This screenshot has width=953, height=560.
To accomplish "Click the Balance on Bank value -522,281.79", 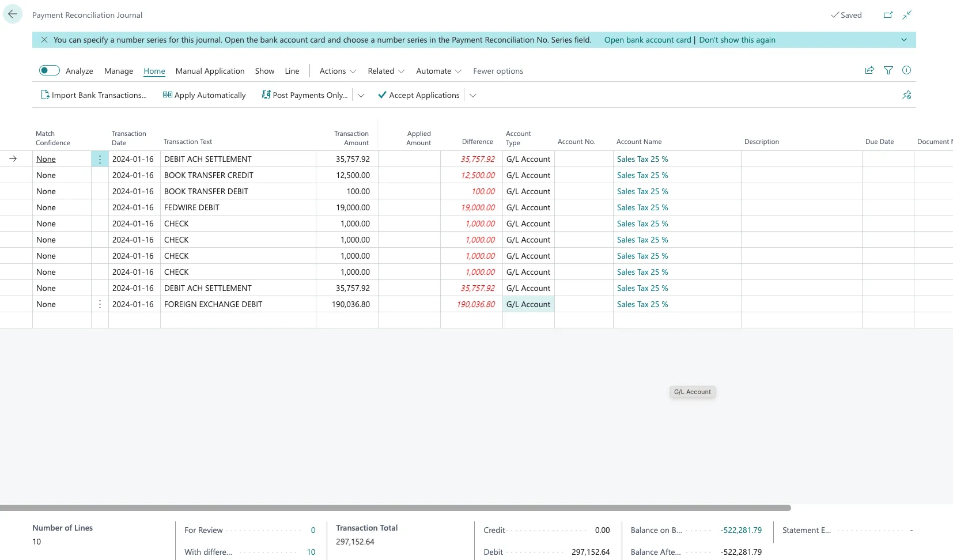I will [x=741, y=530].
